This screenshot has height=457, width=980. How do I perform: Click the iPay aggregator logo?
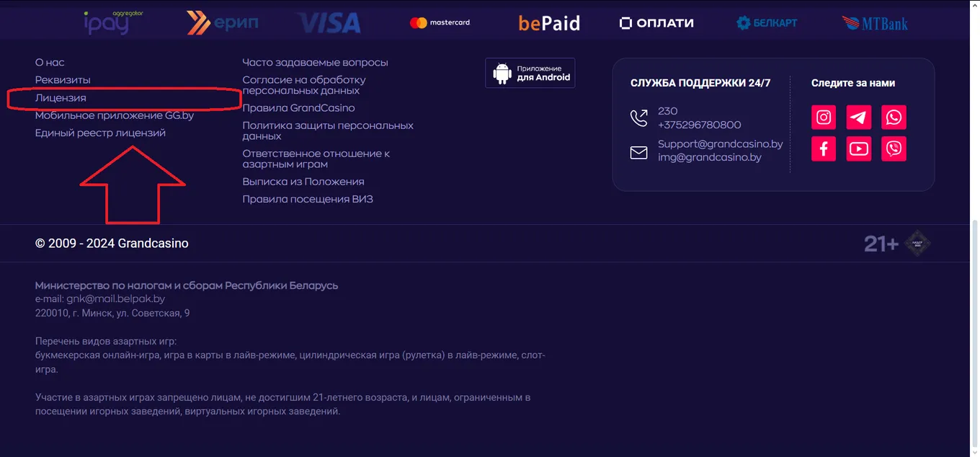click(112, 23)
